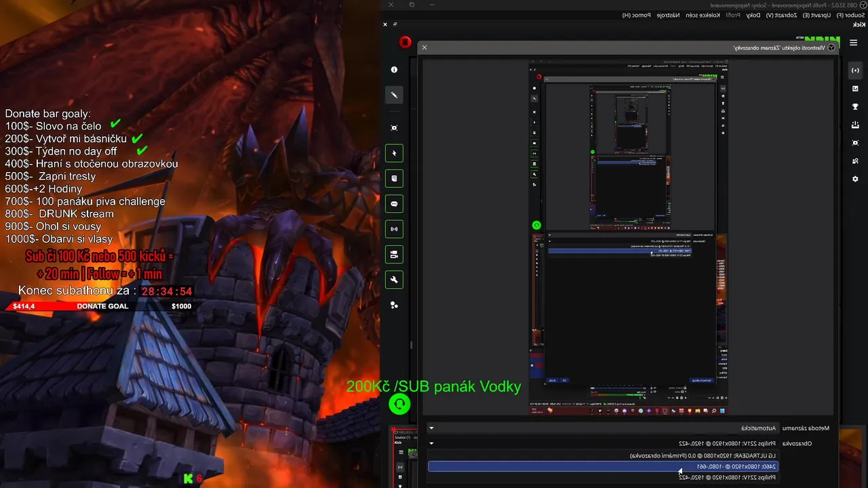Screen dimensions: 868x488
Task: Click the Kick dock title label
Action: pyautogui.click(x=859, y=24)
